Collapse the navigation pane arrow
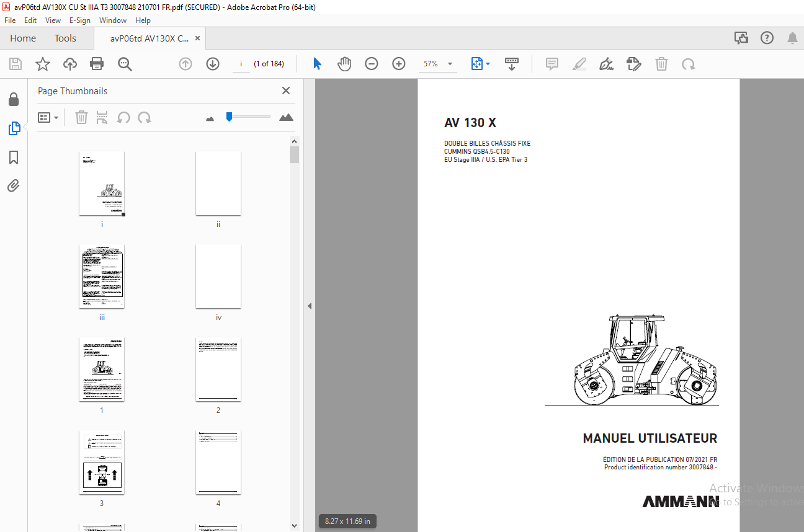This screenshot has width=804, height=532. pos(309,306)
